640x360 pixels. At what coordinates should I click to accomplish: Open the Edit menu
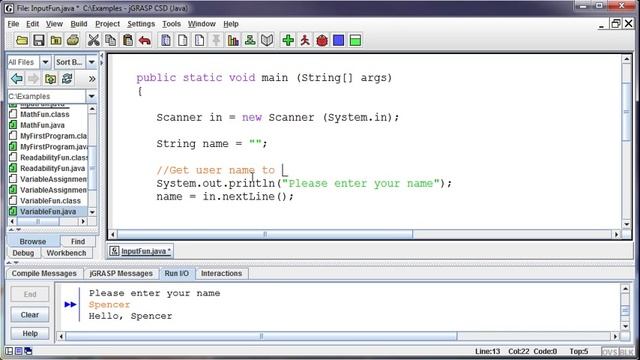[33, 24]
